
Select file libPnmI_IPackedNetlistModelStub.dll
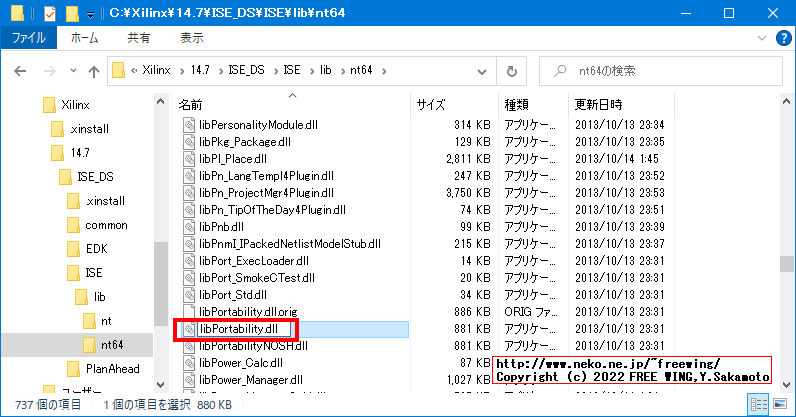289,244
